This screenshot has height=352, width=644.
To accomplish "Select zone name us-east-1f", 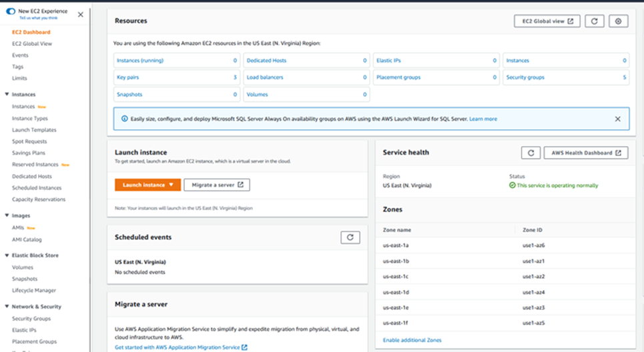I will (x=395, y=323).
